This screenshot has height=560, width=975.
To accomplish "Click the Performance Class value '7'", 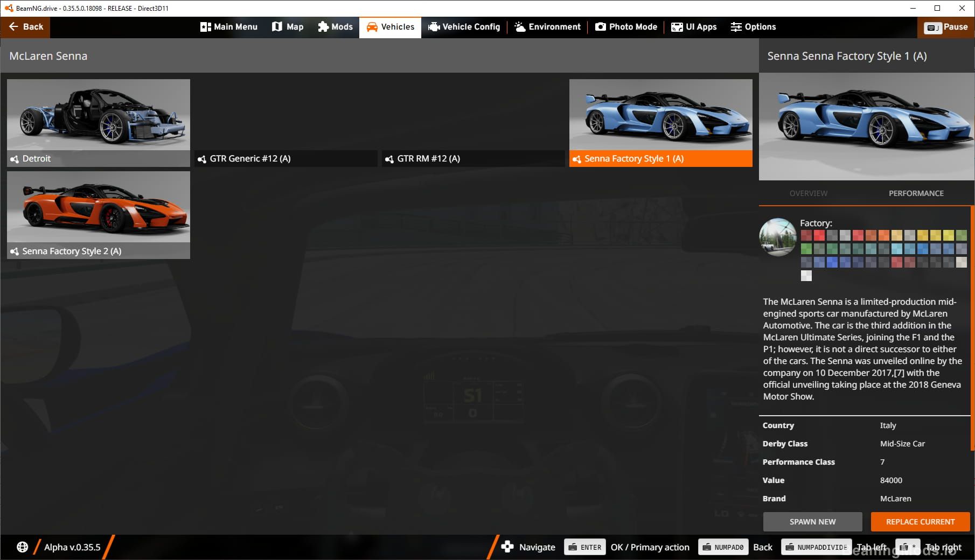I will tap(882, 462).
